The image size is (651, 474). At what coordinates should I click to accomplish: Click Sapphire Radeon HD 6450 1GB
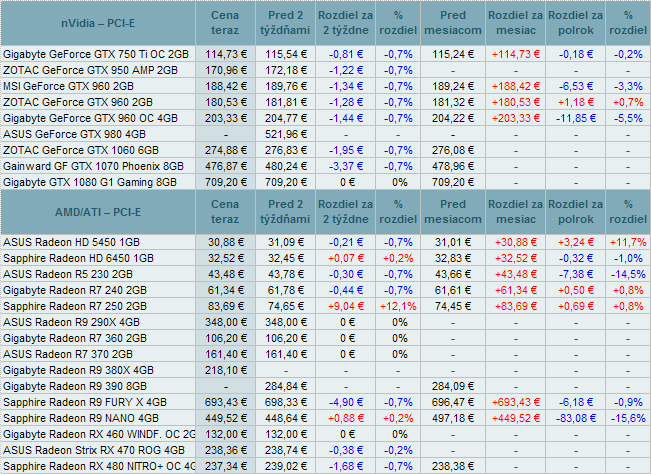[78, 258]
